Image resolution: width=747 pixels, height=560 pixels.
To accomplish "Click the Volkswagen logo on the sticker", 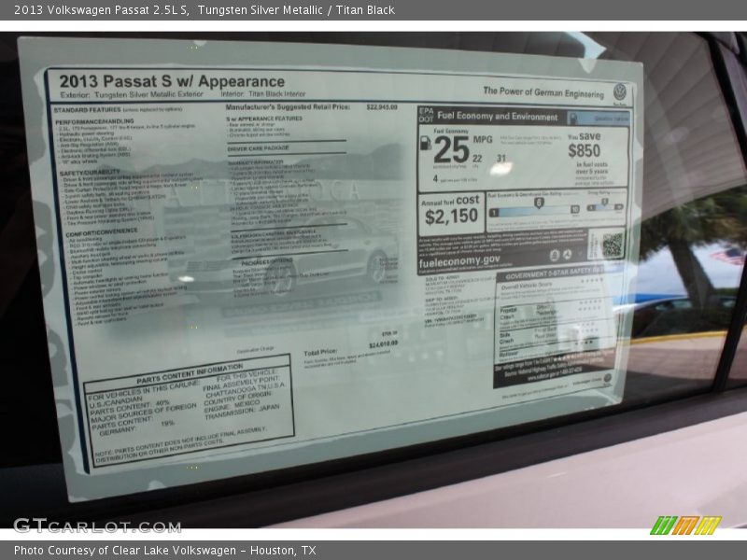I will 620,91.
